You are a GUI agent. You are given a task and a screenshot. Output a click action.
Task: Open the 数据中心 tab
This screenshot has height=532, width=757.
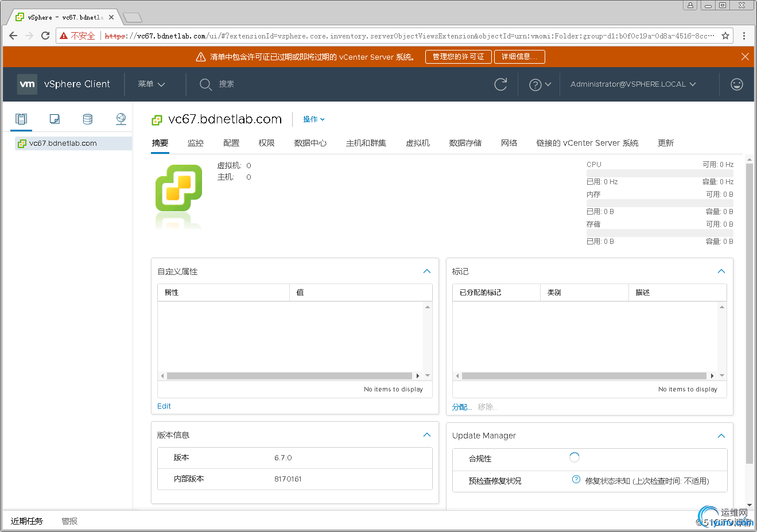pos(310,143)
